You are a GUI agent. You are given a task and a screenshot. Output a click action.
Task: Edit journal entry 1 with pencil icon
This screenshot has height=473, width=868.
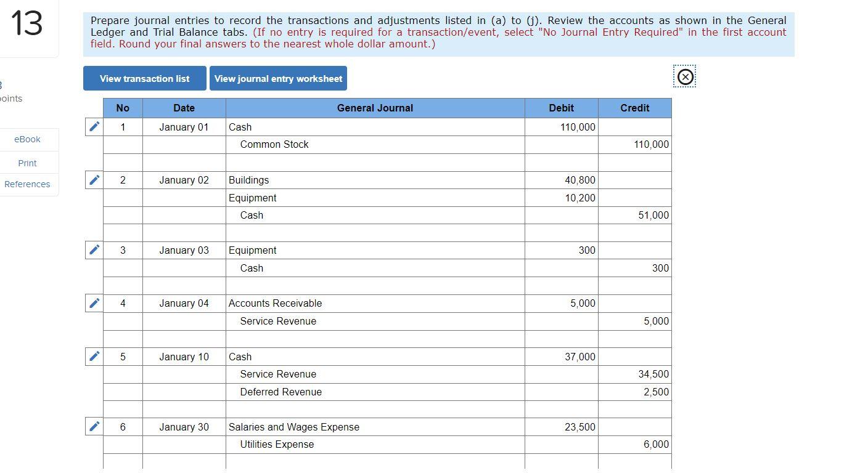point(94,127)
